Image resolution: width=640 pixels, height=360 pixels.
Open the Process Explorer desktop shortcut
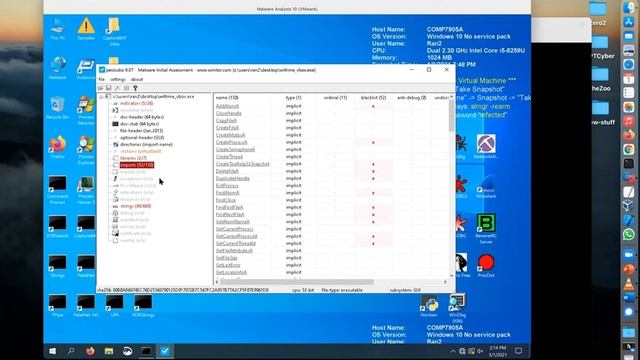(86, 150)
